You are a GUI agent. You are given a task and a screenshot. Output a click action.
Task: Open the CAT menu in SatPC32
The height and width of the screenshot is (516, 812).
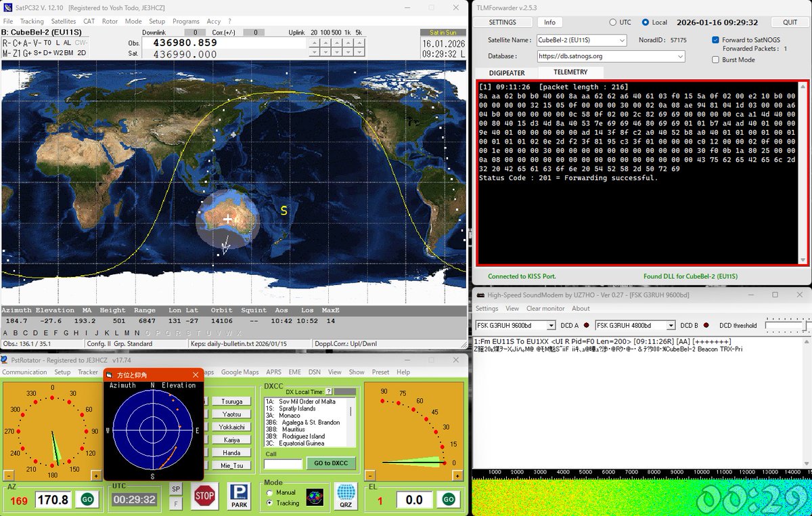point(89,22)
